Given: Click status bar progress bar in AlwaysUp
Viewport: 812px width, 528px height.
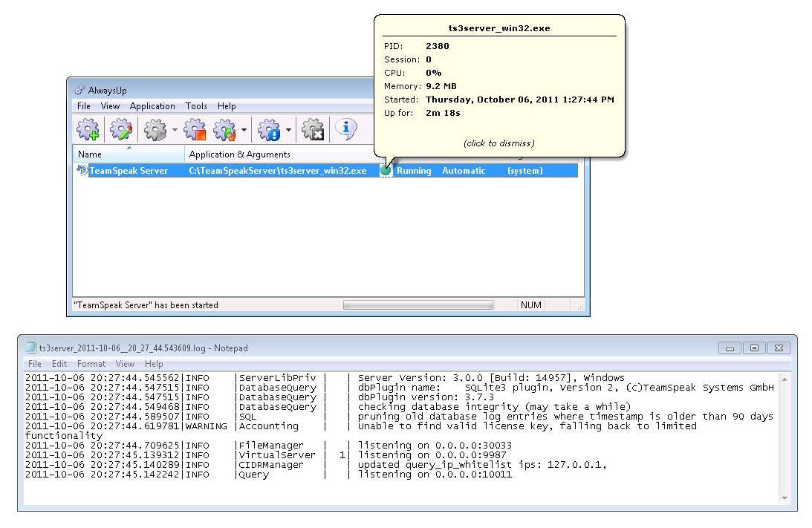Looking at the screenshot, I should click(x=418, y=305).
